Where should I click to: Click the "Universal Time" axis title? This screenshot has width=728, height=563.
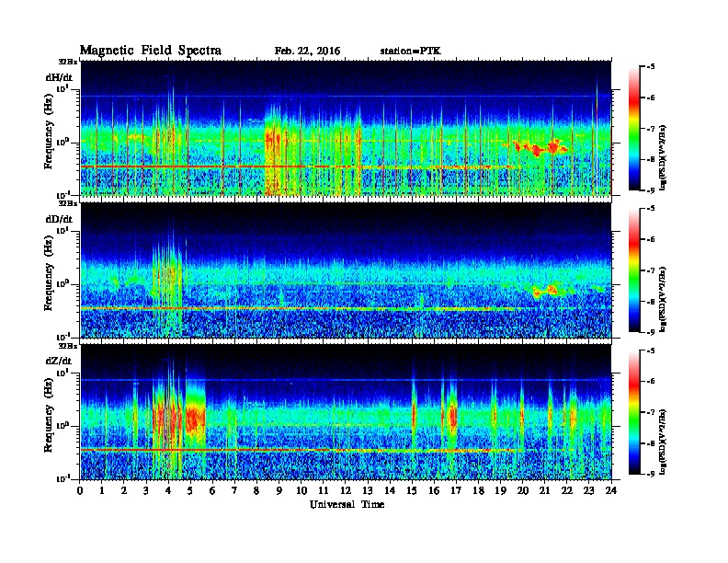(347, 504)
